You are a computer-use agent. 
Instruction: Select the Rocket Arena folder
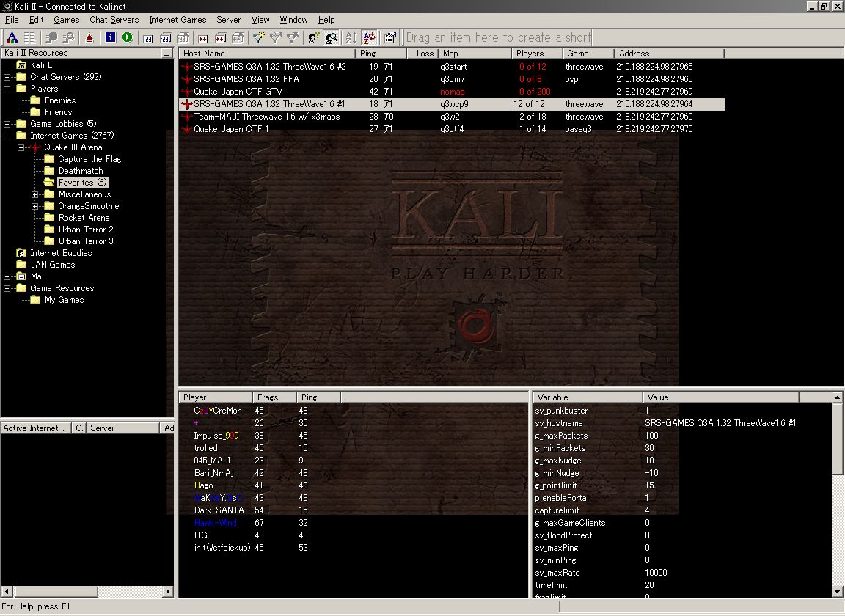84,218
